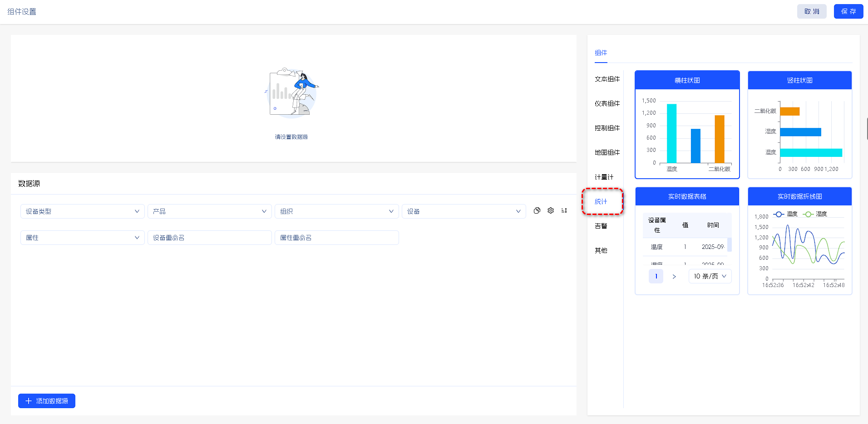Expand the 设备类型 dropdown
The height and width of the screenshot is (424, 868).
point(82,211)
